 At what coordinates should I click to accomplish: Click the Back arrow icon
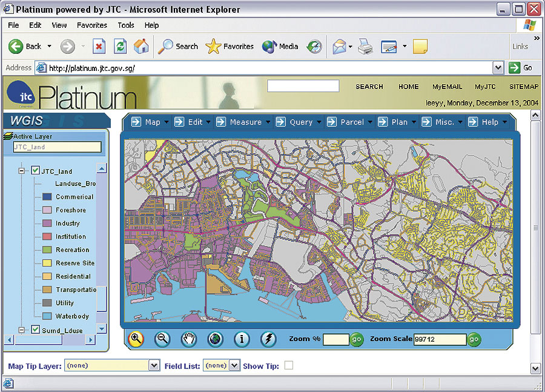coord(16,47)
